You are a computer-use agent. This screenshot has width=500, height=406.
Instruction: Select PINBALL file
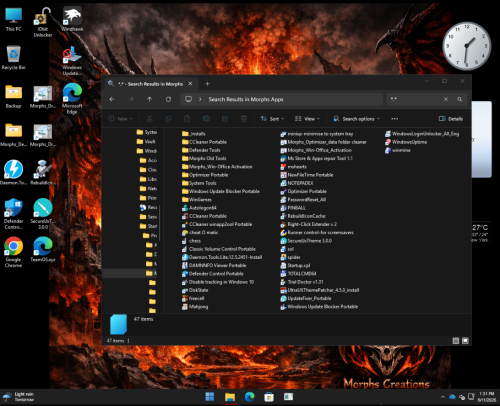coord(293,208)
